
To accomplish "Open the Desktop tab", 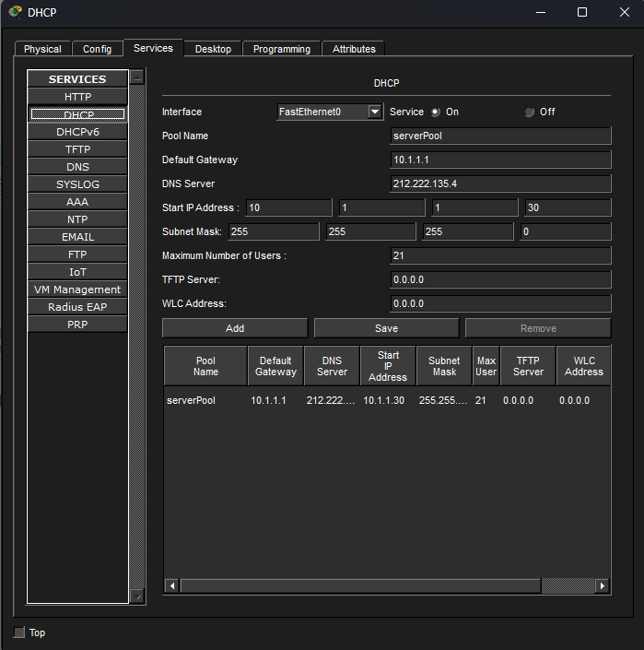I will tap(213, 49).
